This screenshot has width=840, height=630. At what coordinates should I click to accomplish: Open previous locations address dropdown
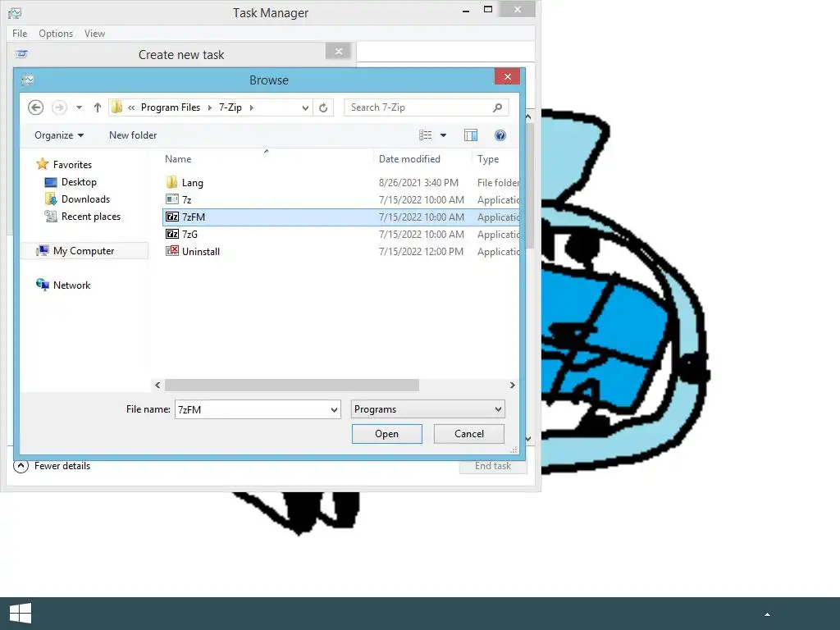pos(305,107)
